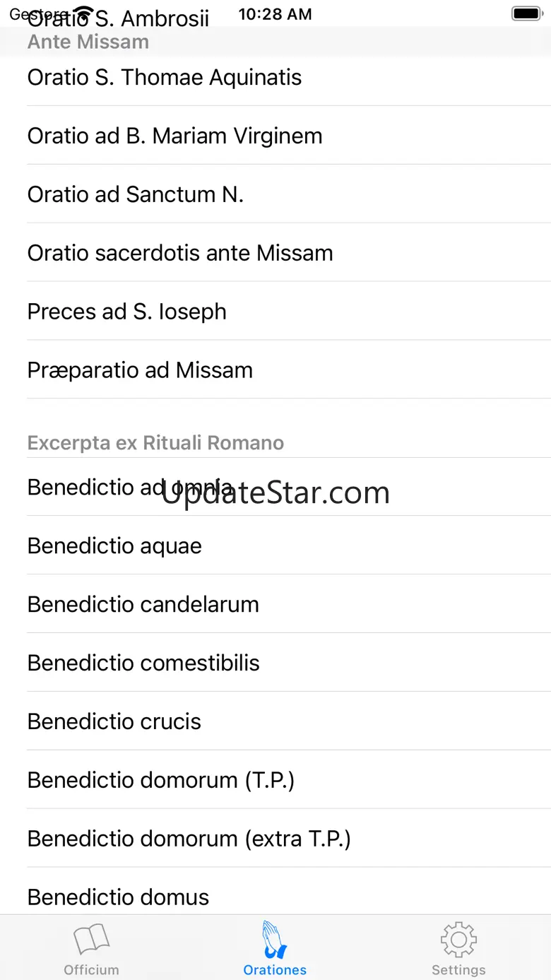The image size is (551, 980).
Task: Select the Orationes tab label
Action: 275,969
